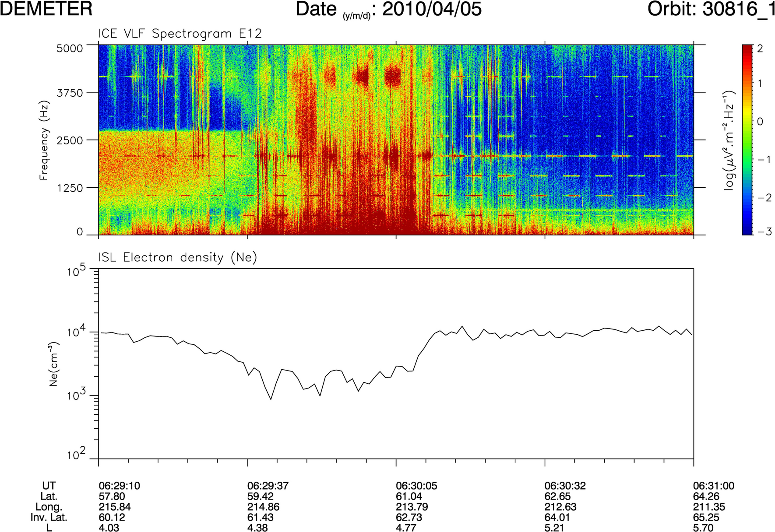Click the Long. row label

click(x=49, y=507)
